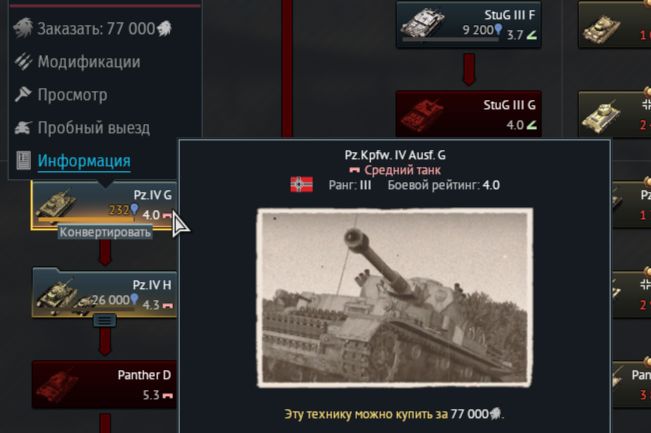651x433 pixels.
Task: Click the StuG III F vehicle icon
Action: pos(422,23)
